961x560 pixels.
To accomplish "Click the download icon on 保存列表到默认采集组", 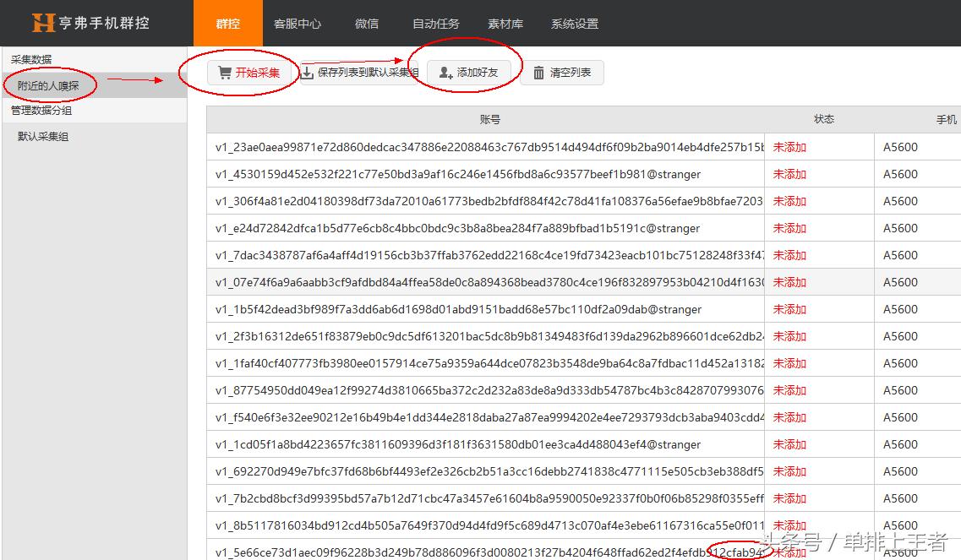I will click(307, 73).
